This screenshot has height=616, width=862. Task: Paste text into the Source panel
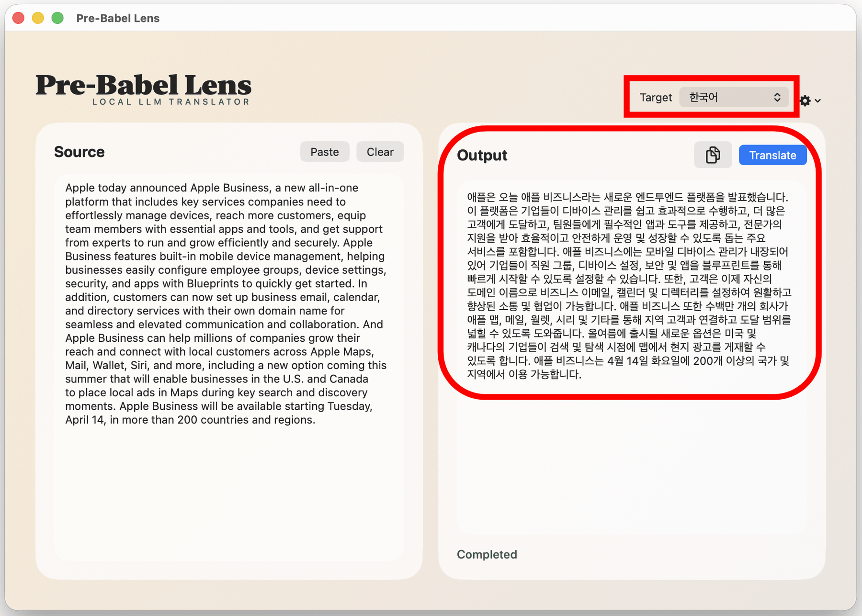coord(325,152)
